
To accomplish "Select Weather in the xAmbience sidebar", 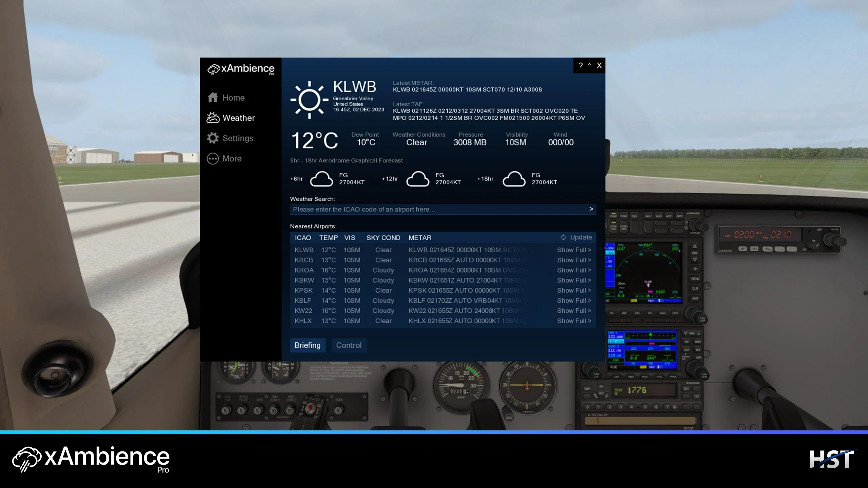I will point(231,118).
